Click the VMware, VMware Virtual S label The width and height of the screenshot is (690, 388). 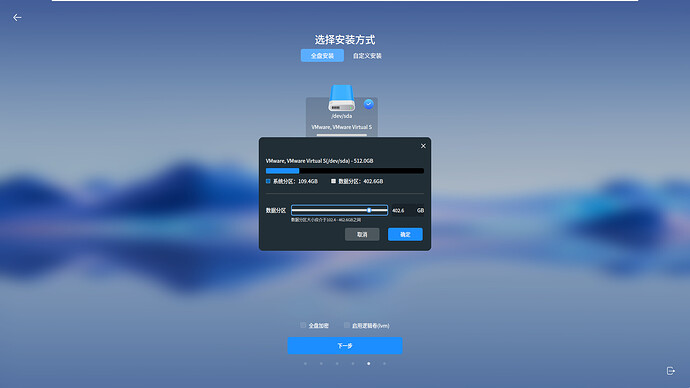click(341, 127)
